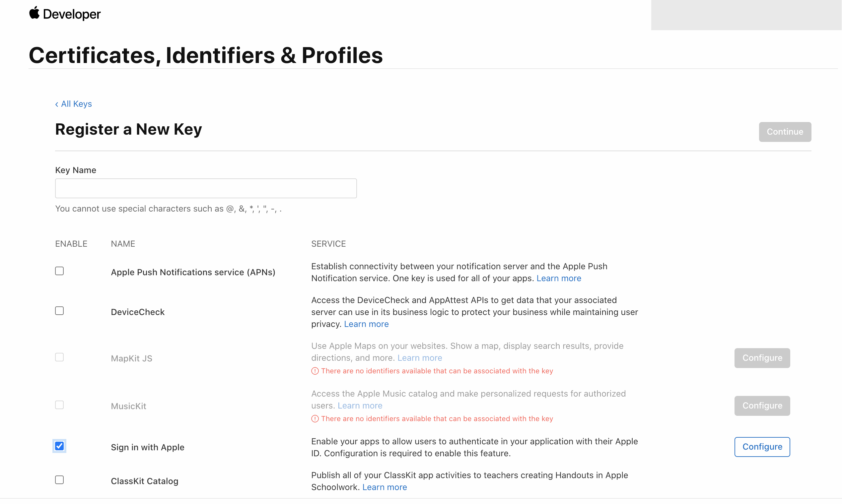842x504 pixels.
Task: Click the Continue button
Action: (785, 132)
